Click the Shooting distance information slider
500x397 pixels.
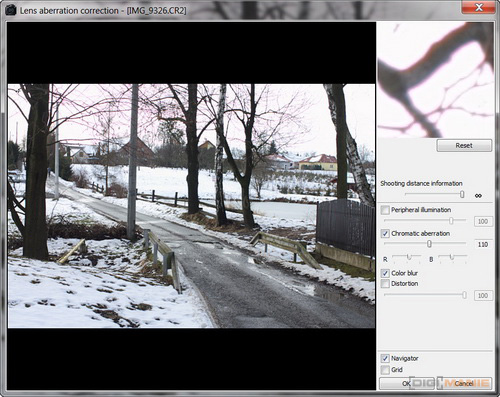[x=435, y=194]
